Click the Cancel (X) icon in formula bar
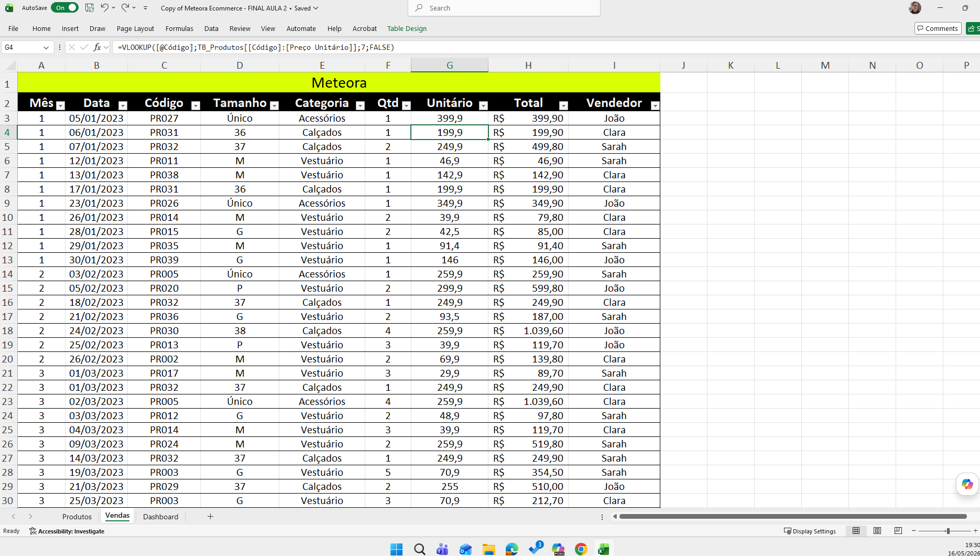Viewport: 980px width, 556px height. [72, 47]
